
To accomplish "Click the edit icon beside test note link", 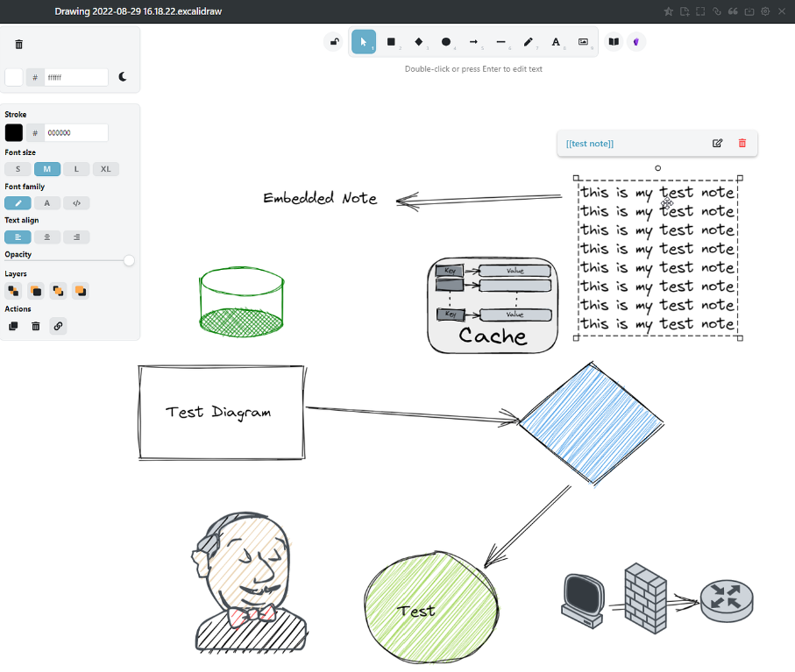I will pos(717,144).
